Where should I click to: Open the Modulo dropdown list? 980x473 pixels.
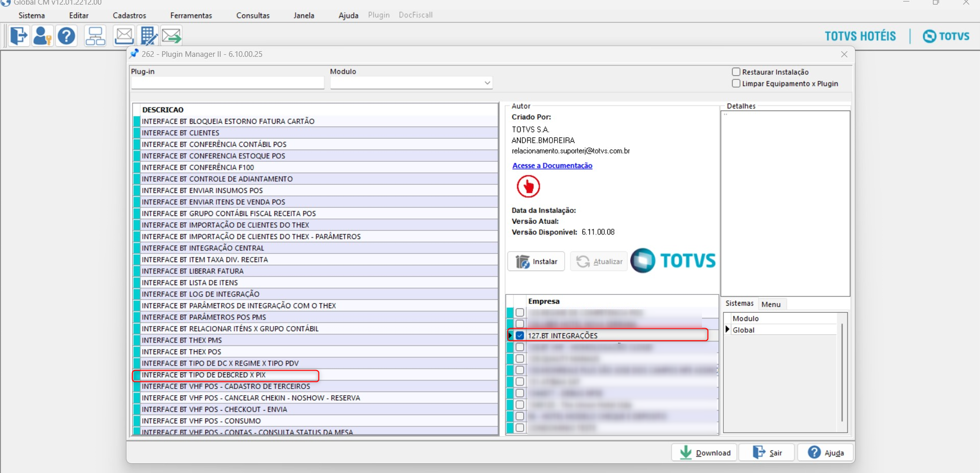487,83
